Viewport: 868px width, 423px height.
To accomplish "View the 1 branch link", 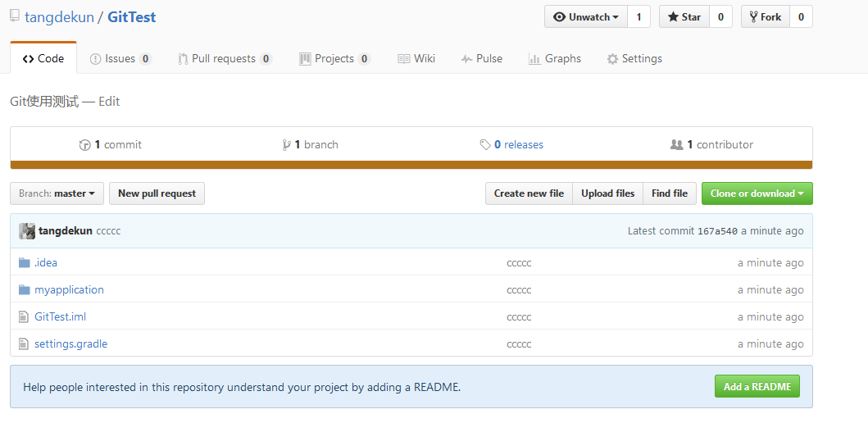I will [310, 144].
